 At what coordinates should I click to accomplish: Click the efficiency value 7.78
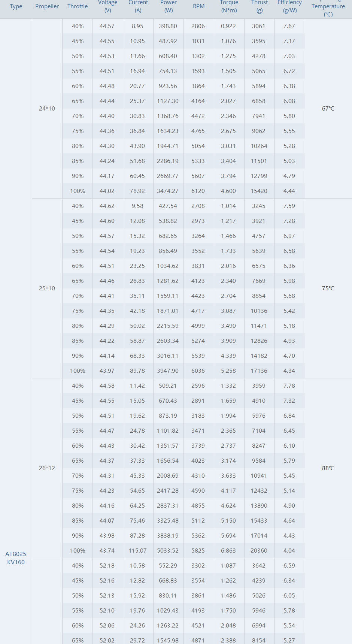tap(289, 386)
